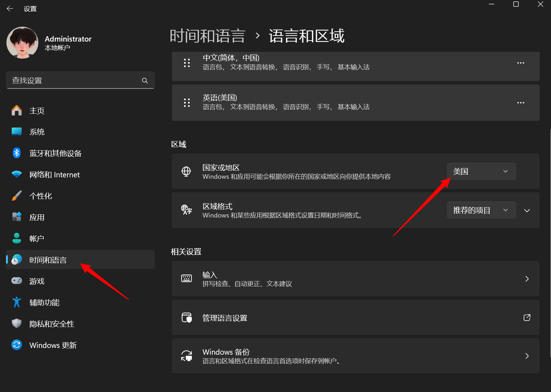Screen dimensions: 551x392
Task: Open the Windows 更新 sync icon
Action: [x=17, y=345]
